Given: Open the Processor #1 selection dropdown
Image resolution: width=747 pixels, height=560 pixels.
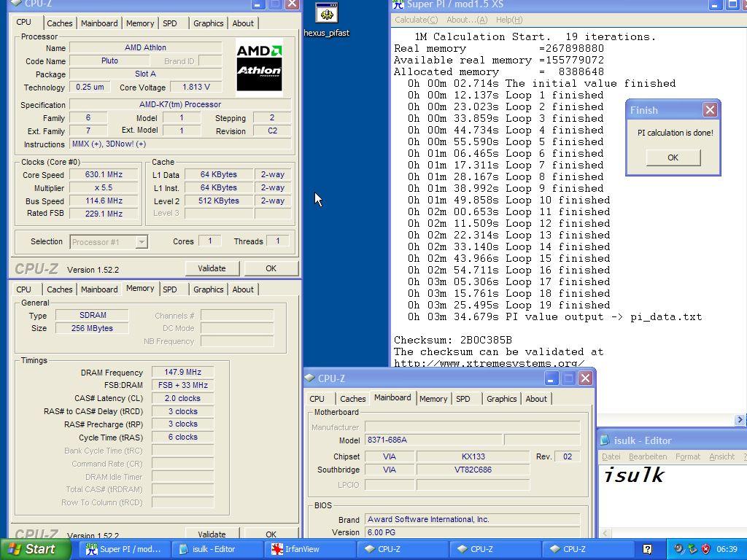Looking at the screenshot, I should (x=141, y=242).
